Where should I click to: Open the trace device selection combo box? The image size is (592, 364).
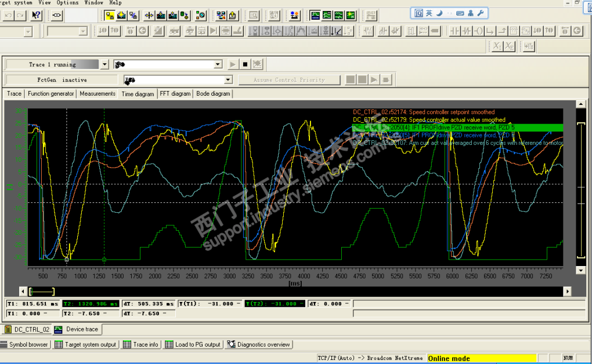pos(218,64)
